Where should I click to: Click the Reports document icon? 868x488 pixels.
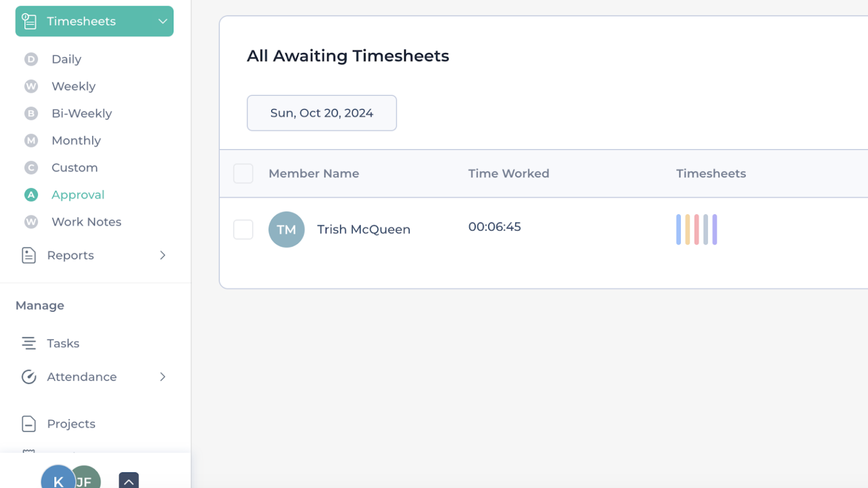(29, 255)
